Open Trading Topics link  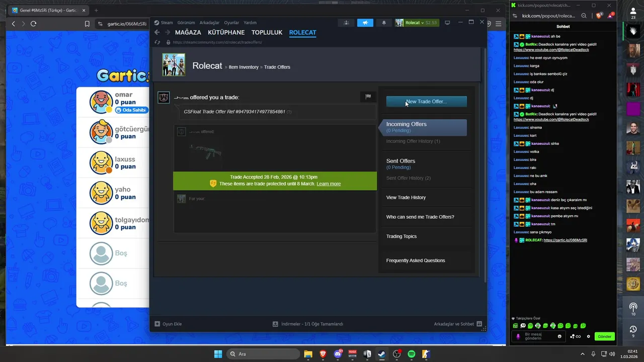[401, 236]
